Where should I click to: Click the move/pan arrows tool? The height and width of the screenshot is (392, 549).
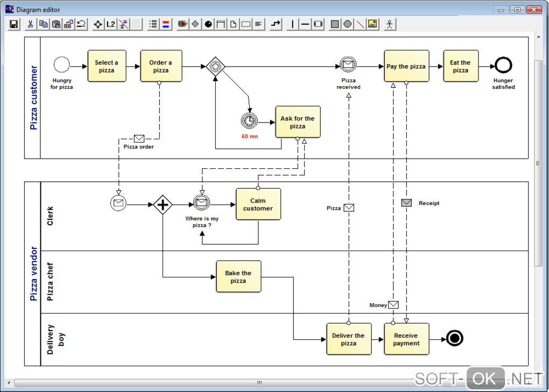pyautogui.click(x=98, y=24)
